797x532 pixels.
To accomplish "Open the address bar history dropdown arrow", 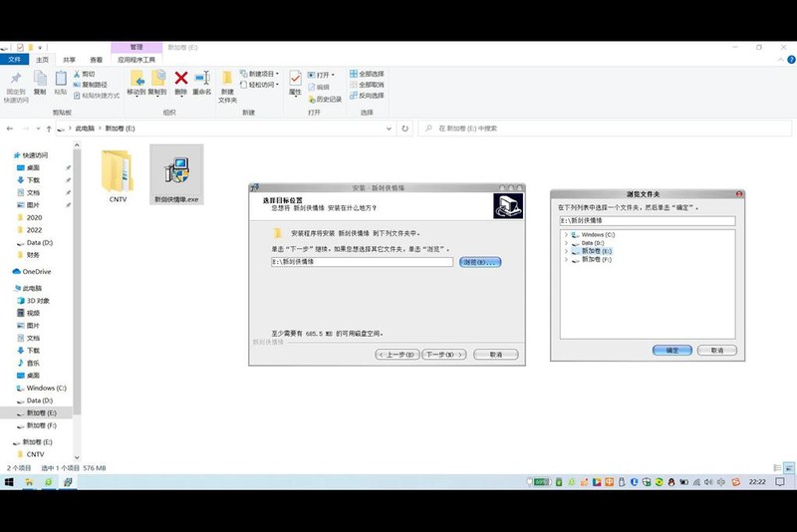I will coord(389,129).
